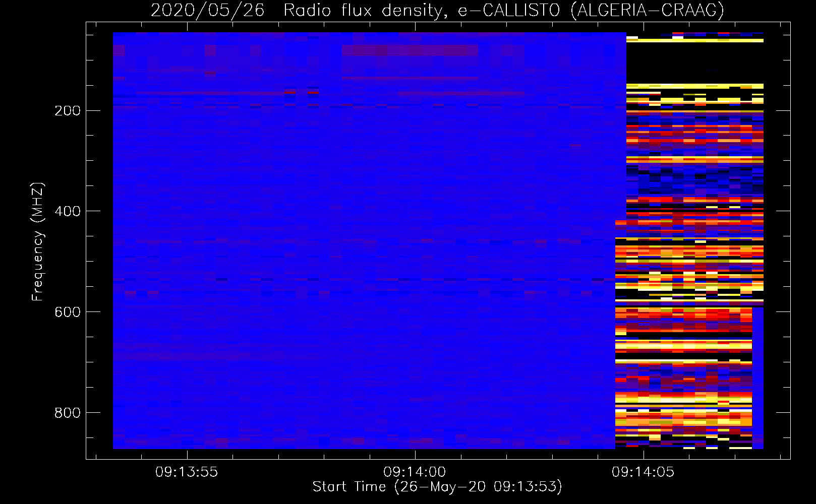The image size is (816, 504).
Task: Click the plot title mentioning e-CALLISTO ALGERIA-CRAAG
Action: pos(437,10)
